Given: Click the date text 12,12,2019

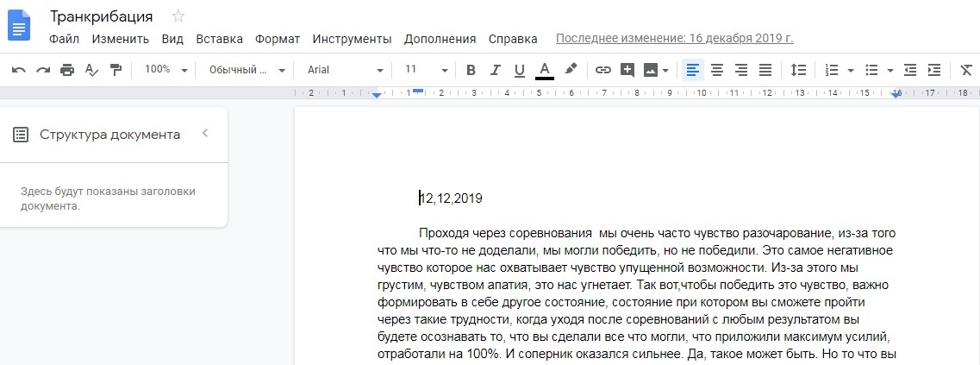Looking at the screenshot, I should (x=452, y=198).
